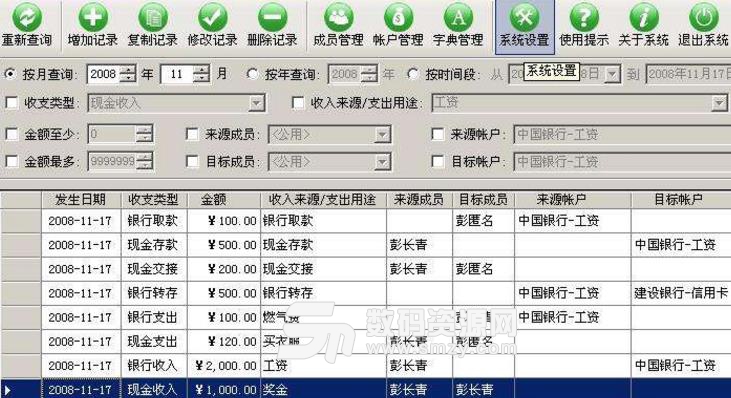Image resolution: width=731 pixels, height=398 pixels.
Task: Select the 银行转存 type cell
Action: click(x=154, y=293)
